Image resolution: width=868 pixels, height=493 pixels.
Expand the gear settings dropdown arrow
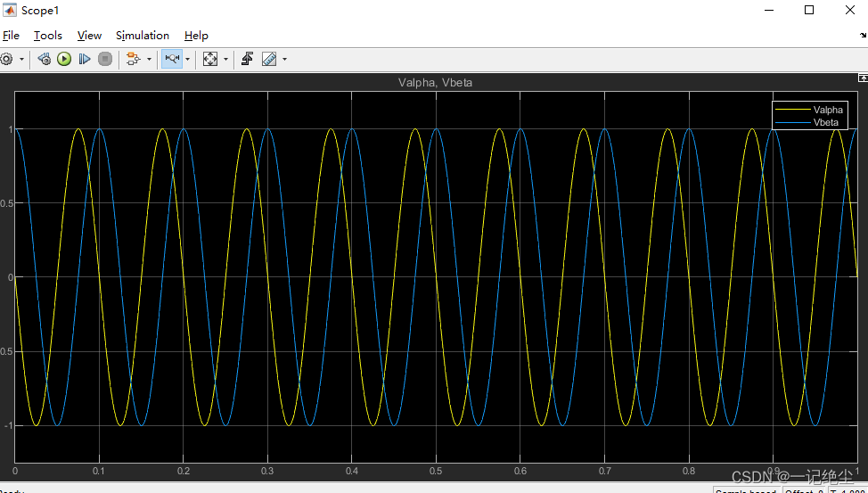point(21,59)
